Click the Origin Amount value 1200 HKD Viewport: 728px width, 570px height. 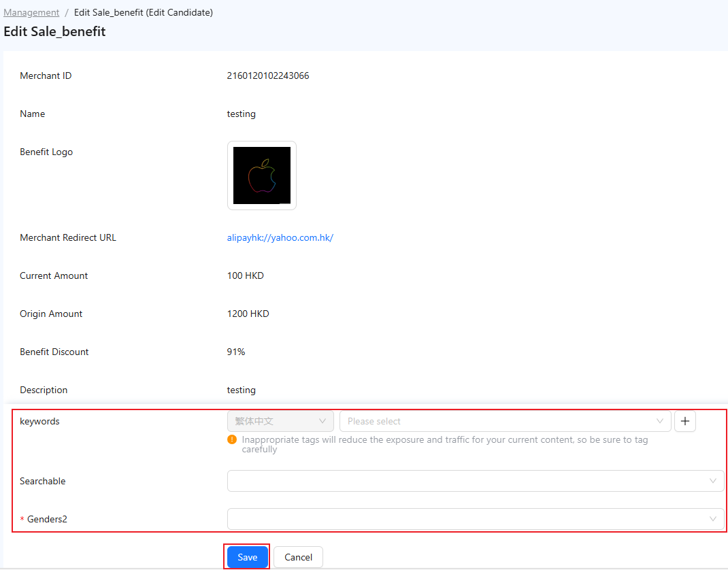click(x=248, y=314)
